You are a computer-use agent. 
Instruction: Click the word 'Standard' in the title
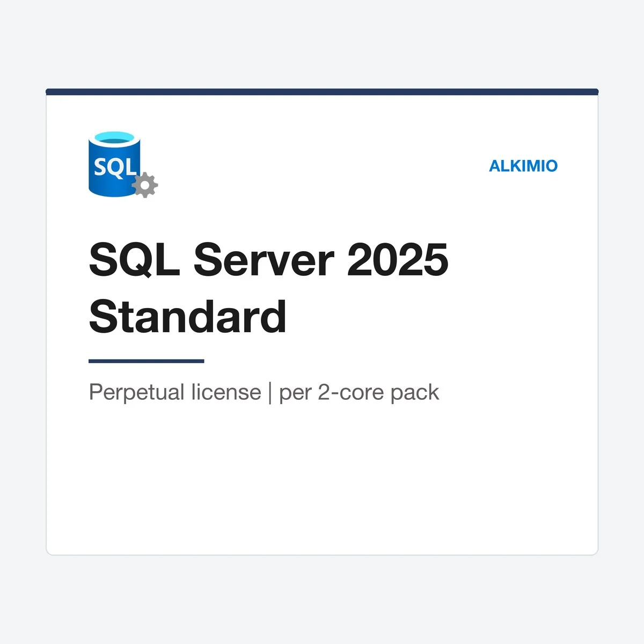click(187, 317)
